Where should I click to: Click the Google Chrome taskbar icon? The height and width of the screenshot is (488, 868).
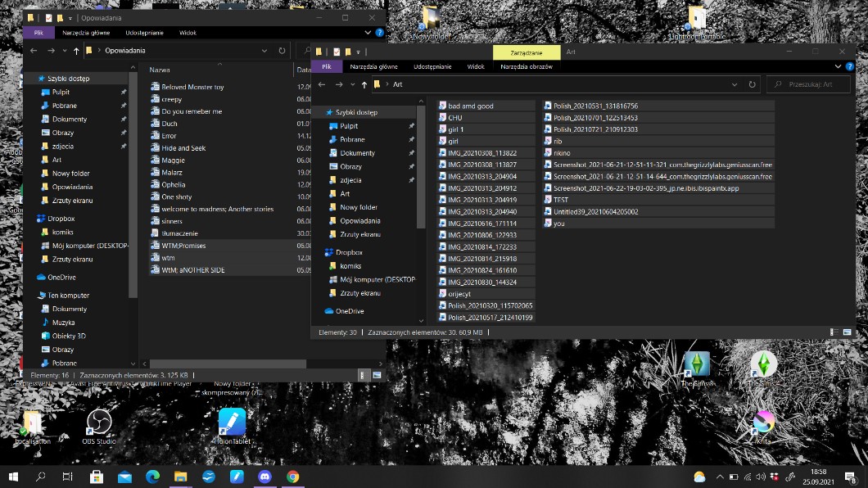pos(292,477)
